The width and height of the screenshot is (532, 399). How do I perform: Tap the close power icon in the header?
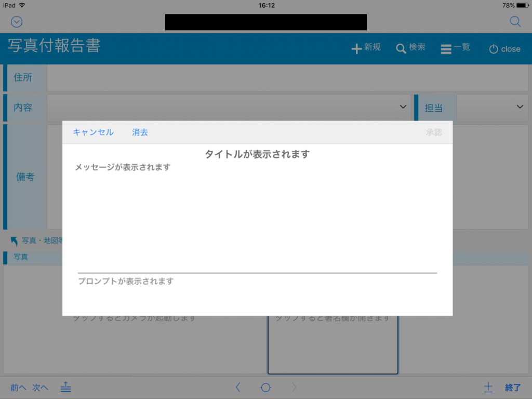click(495, 49)
